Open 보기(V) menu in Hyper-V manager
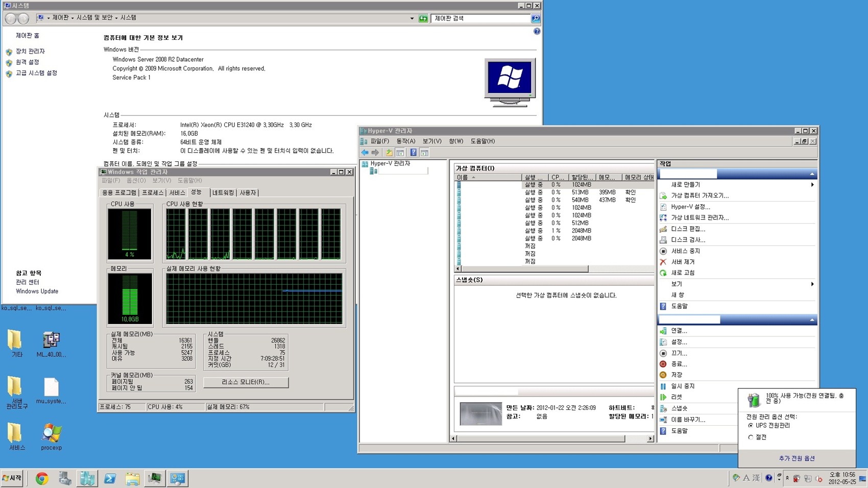The image size is (868, 488). 432,141
